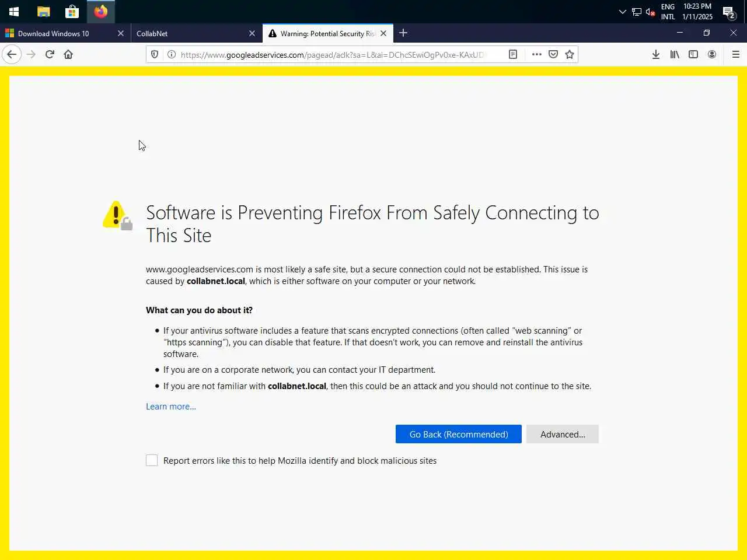Enable reporting errors to Mozilla checkbox
The height and width of the screenshot is (560, 747).
click(152, 460)
